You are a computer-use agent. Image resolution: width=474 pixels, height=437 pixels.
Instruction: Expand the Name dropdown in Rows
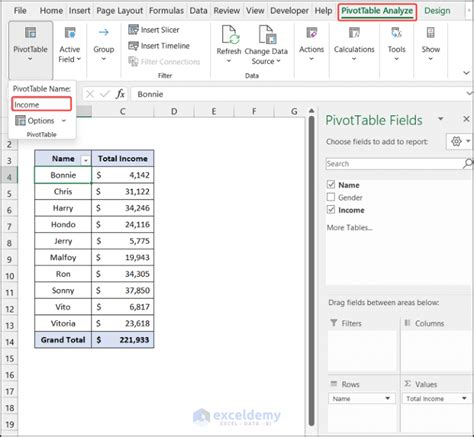(388, 398)
